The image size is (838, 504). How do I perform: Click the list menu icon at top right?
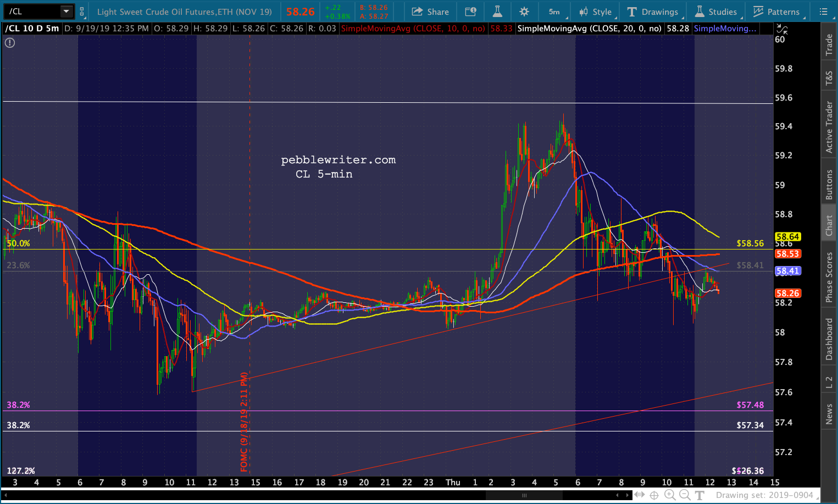point(823,12)
